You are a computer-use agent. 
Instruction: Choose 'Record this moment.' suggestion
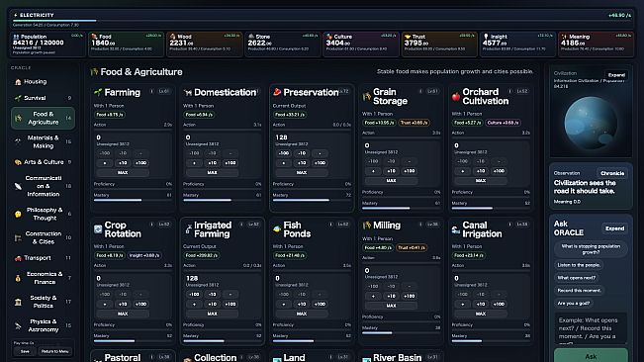click(579, 291)
